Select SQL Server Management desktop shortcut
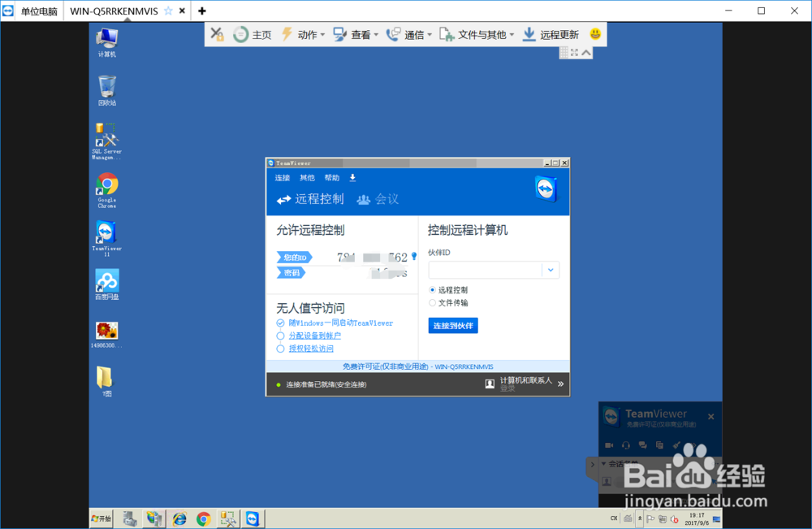The width and height of the screenshot is (812, 529). pos(106,141)
